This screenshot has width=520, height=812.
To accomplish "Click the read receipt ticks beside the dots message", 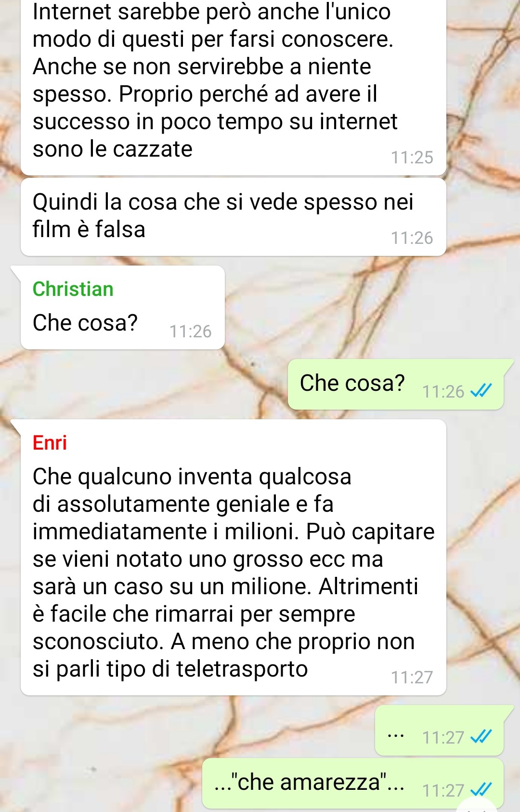I will pyautogui.click(x=481, y=736).
